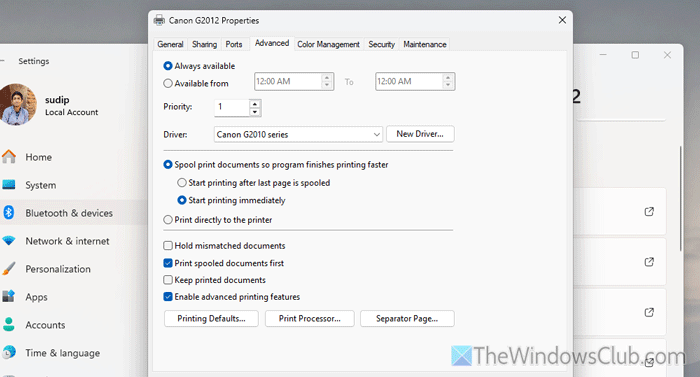The width and height of the screenshot is (700, 377).
Task: Click the Network wifi icon in sidebar
Action: pos(9,241)
